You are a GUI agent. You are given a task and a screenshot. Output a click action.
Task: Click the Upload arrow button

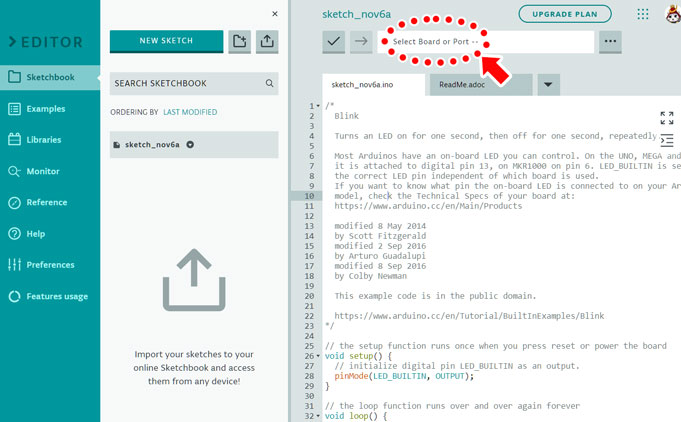tap(361, 42)
